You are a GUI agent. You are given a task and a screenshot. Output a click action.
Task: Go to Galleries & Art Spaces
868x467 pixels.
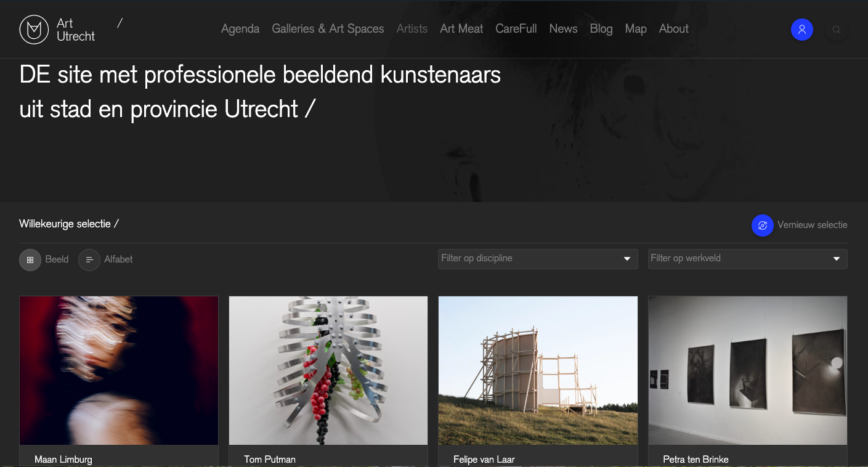click(x=328, y=29)
